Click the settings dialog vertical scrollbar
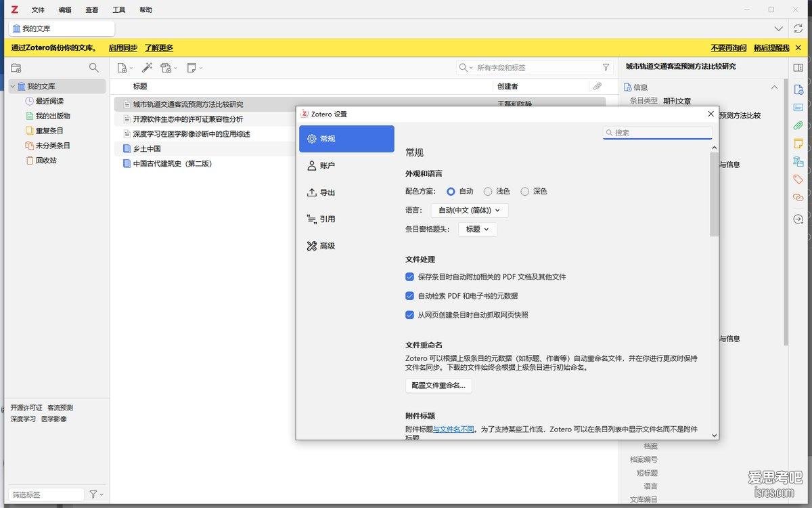 point(714,194)
